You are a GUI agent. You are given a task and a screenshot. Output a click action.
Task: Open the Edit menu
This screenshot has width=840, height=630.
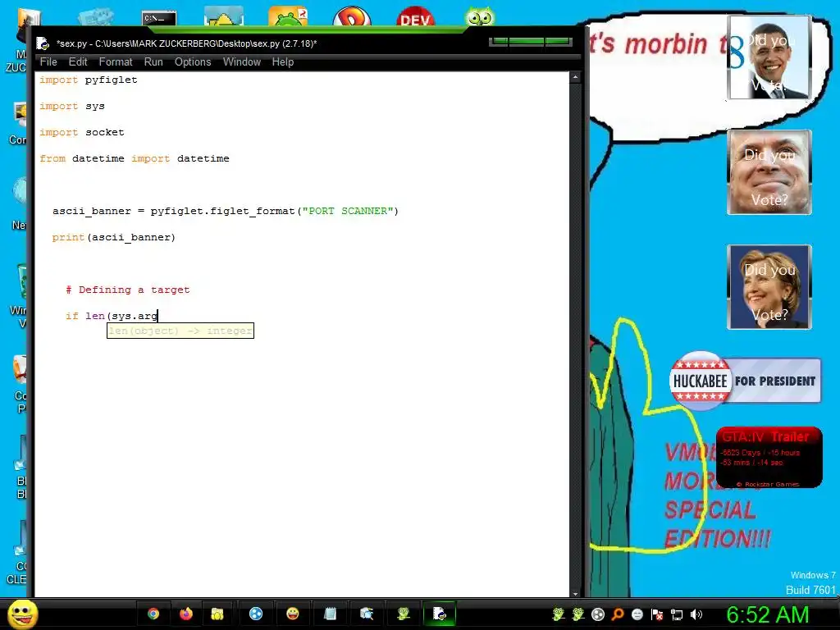pos(78,62)
